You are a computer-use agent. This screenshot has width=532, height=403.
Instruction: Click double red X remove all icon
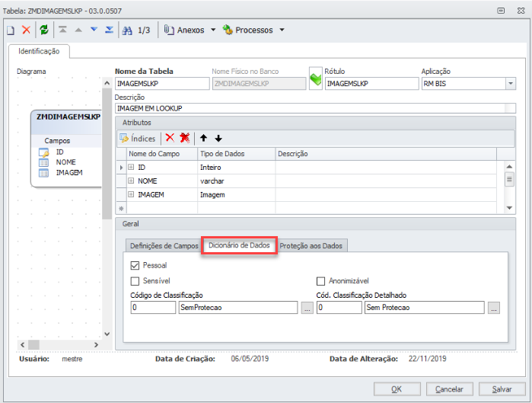(185, 138)
